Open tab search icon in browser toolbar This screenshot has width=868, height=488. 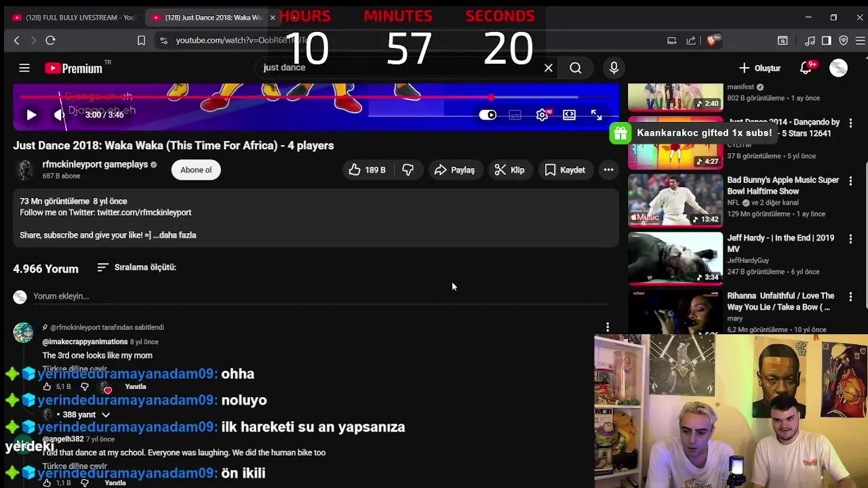[783, 41]
